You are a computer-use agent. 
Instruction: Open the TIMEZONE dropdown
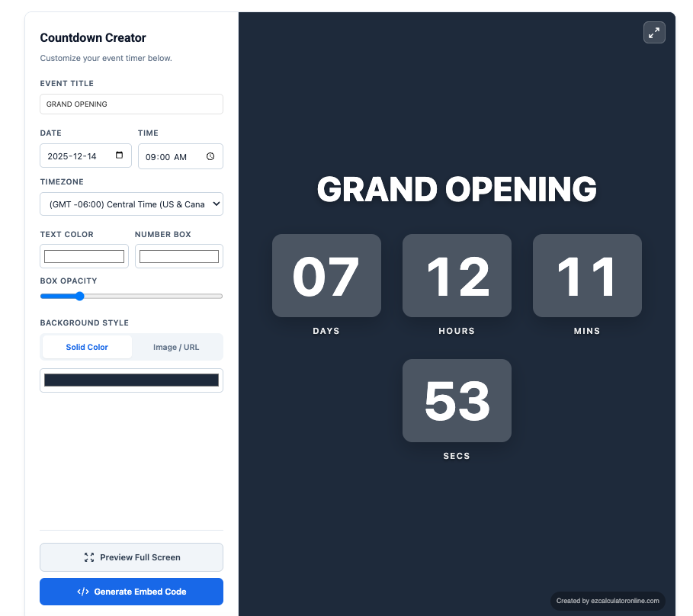(x=131, y=204)
